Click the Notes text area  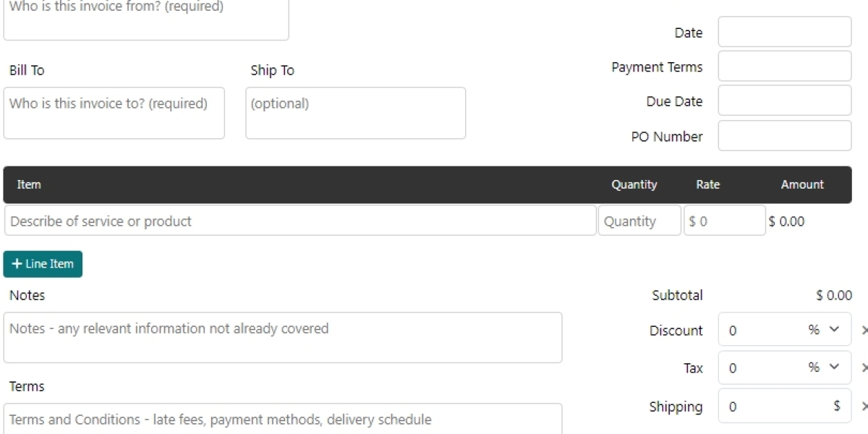282,337
